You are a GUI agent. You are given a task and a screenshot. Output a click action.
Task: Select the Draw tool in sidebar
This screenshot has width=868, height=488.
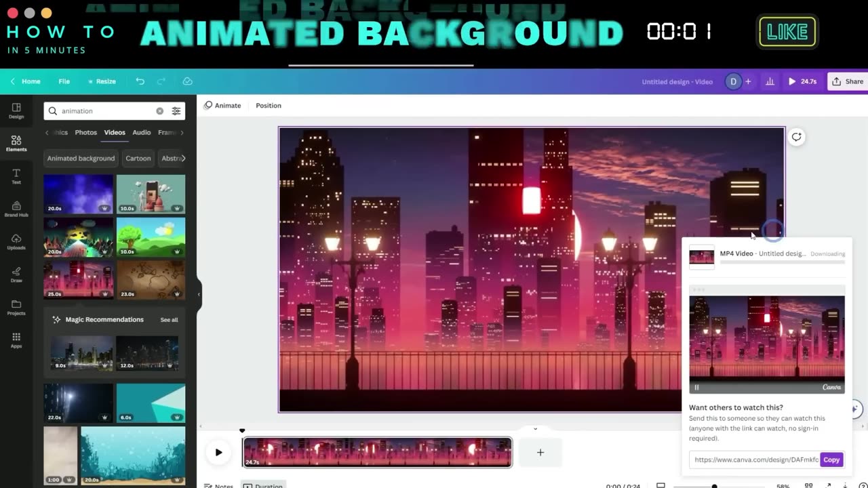coord(16,274)
